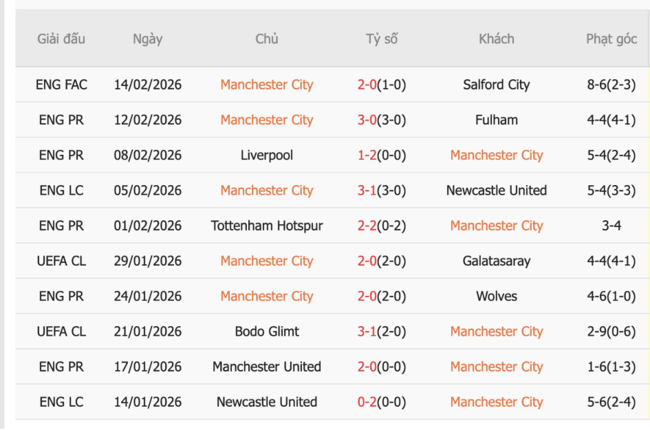650x430 pixels.
Task: Open the Manchester United team link
Action: click(266, 367)
